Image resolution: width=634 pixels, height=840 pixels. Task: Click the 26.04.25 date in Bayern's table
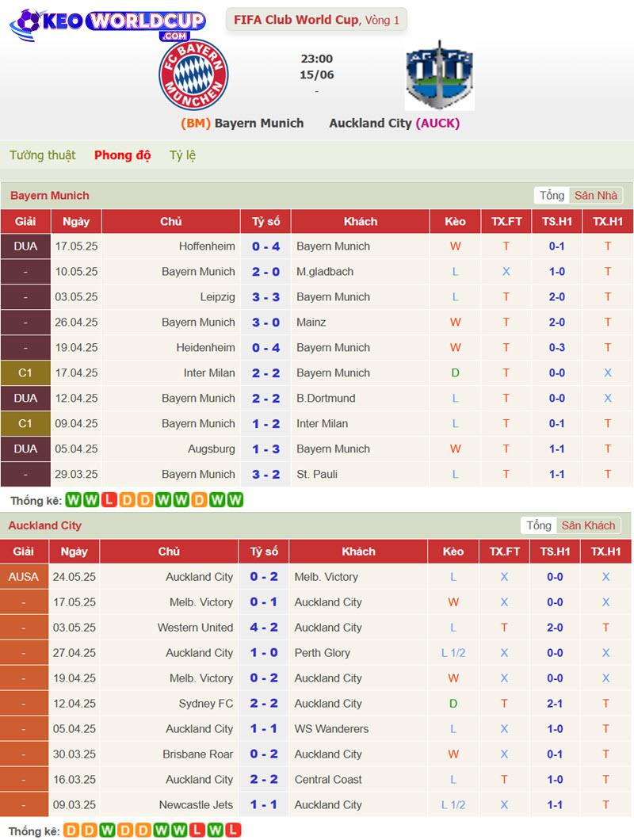pos(76,323)
